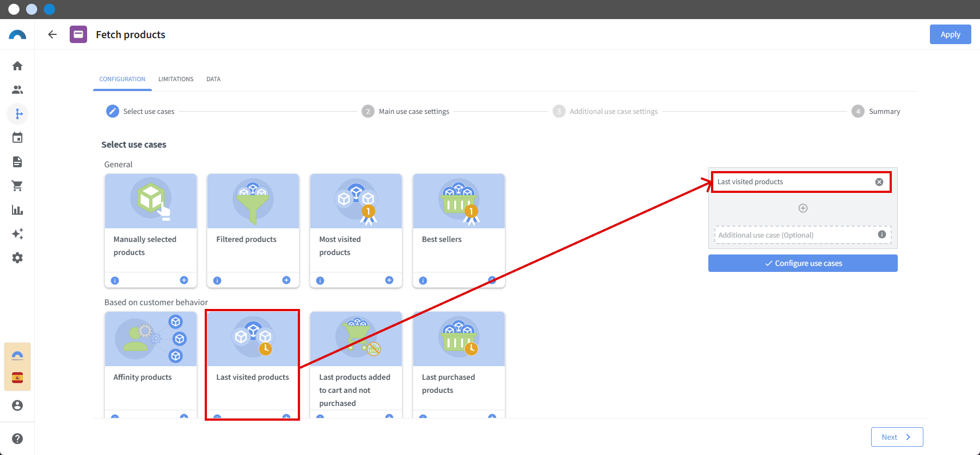This screenshot has height=455, width=980.
Task: Go to the Additional use case settings step
Action: point(605,111)
